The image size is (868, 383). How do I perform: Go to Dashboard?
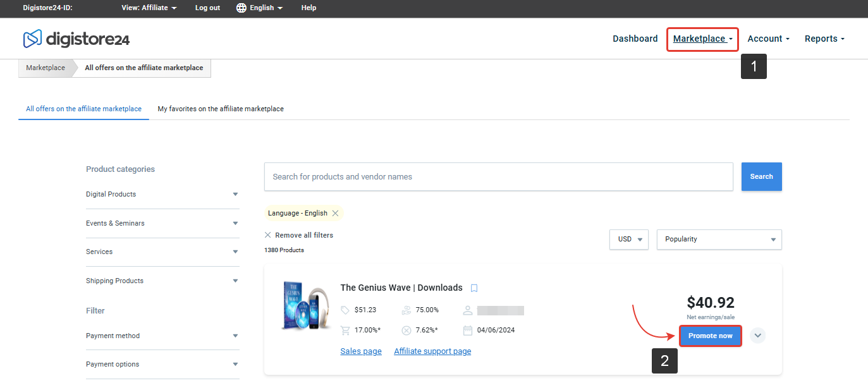click(x=635, y=39)
